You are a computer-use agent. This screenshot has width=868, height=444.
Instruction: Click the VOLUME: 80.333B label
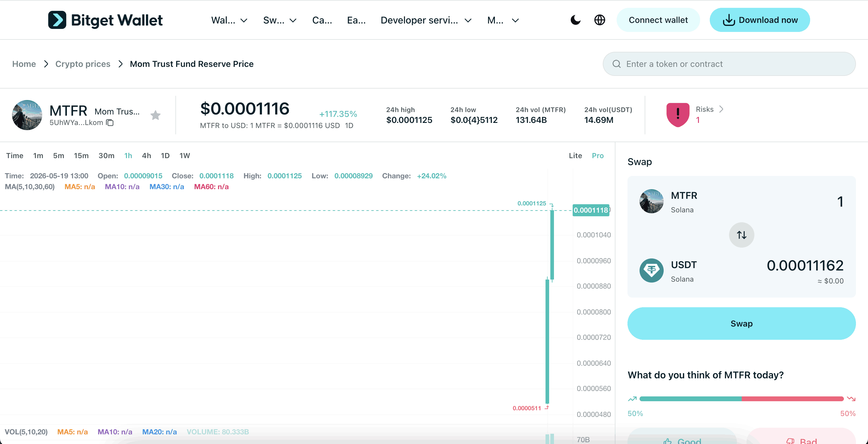tap(218, 432)
